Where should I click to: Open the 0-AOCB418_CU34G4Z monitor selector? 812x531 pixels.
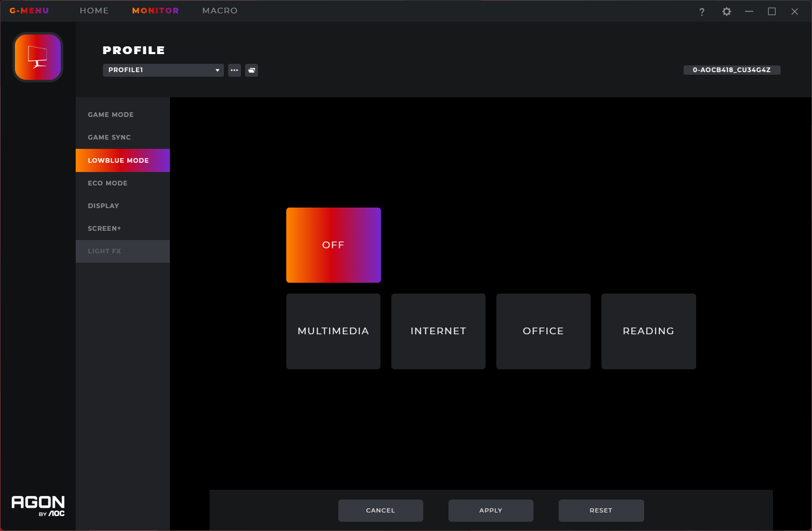731,70
